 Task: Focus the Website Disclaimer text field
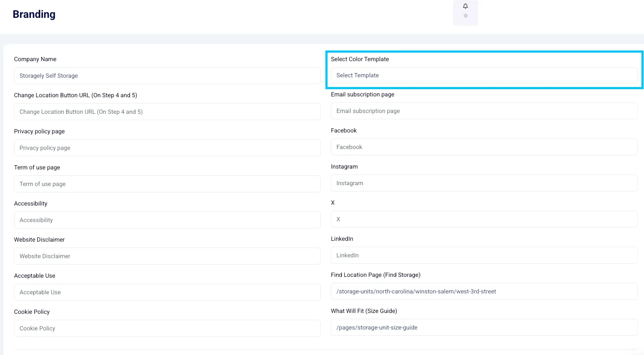tap(167, 256)
